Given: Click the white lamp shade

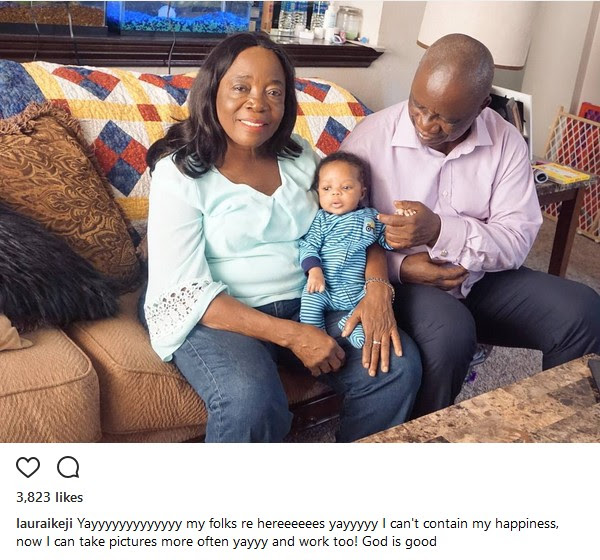Looking at the screenshot, I should pos(477,31).
